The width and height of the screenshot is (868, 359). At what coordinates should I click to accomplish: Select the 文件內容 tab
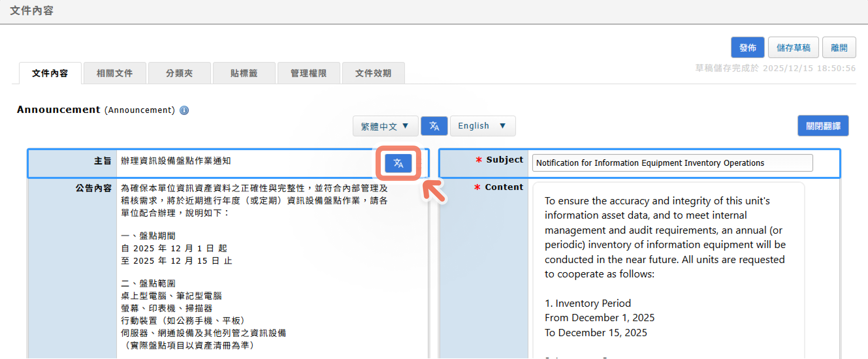click(50, 73)
